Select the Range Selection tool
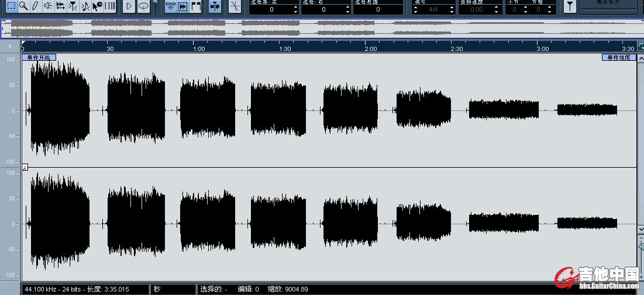The height and width of the screenshot is (295, 644). click(12, 6)
